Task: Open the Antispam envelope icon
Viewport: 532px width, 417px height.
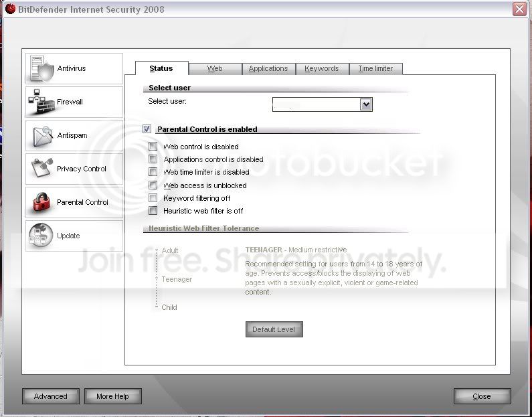Action: (x=41, y=136)
